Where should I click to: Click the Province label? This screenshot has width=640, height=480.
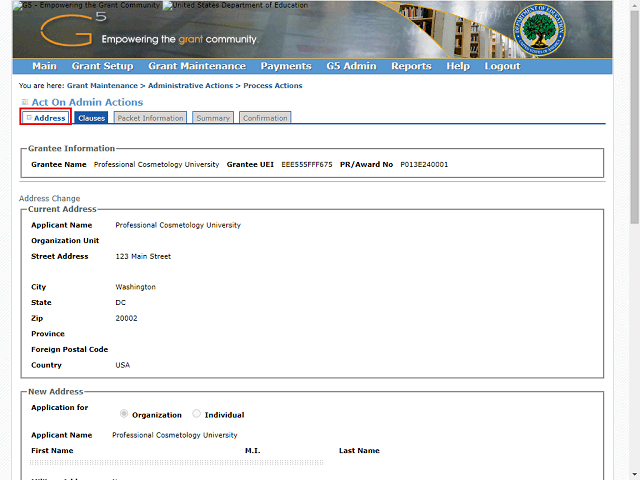coord(48,334)
